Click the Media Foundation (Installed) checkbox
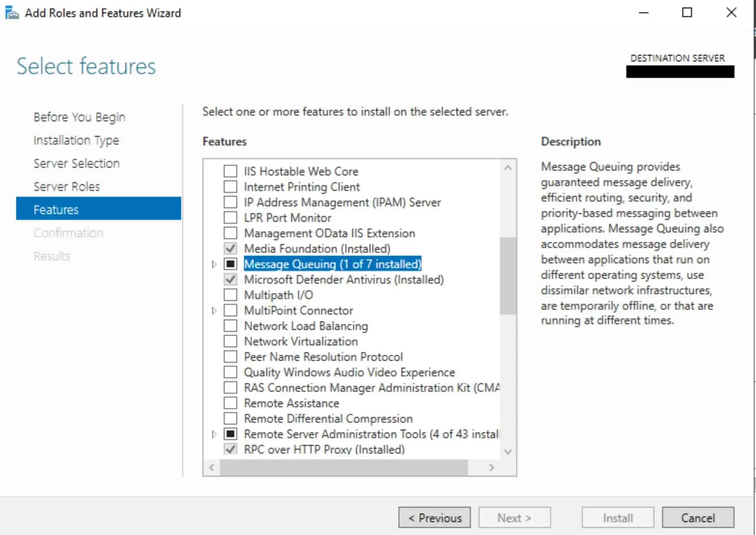This screenshot has width=756, height=535. [x=230, y=249]
